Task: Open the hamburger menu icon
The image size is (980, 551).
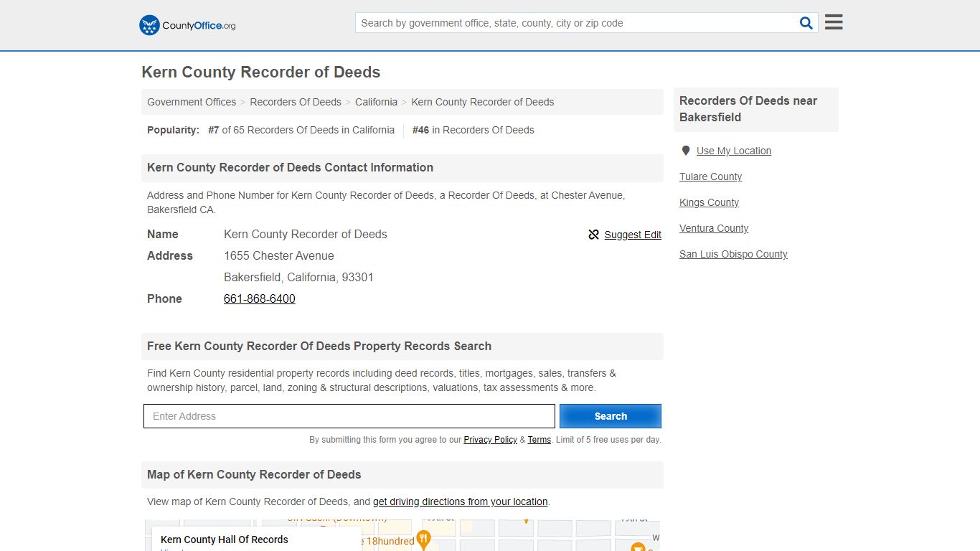Action: tap(834, 22)
